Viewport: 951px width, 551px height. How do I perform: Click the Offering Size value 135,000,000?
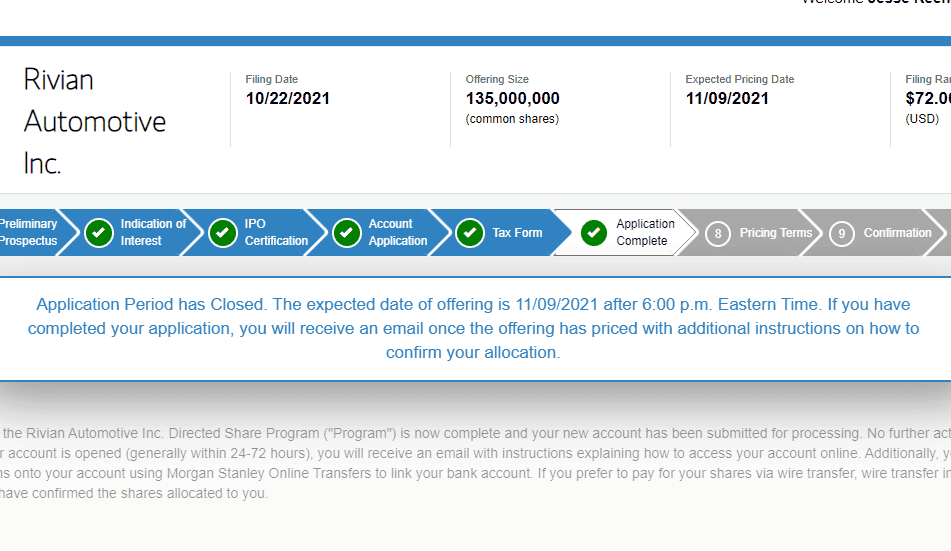(x=512, y=98)
